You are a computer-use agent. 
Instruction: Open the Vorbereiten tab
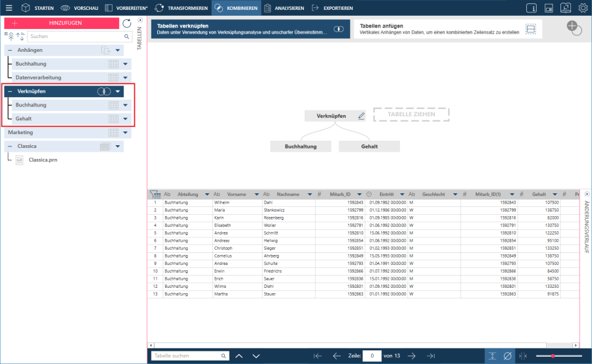point(126,8)
